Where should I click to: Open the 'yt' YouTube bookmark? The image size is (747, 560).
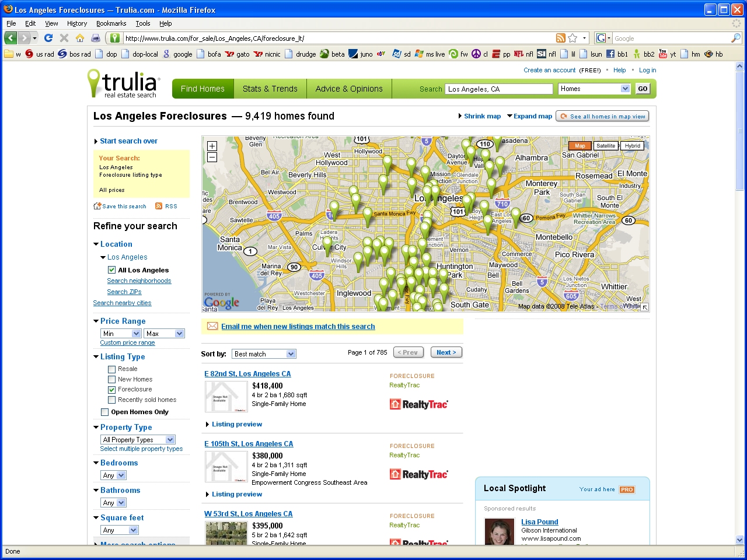click(x=667, y=54)
